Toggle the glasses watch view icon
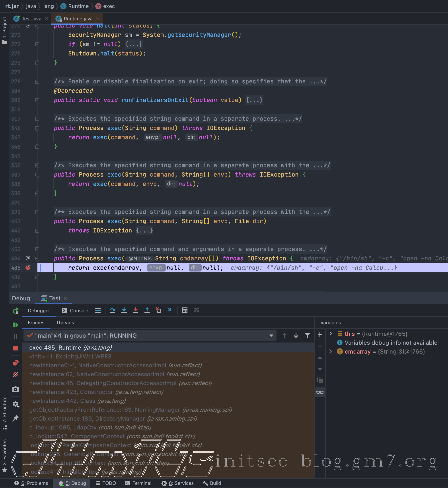Image resolution: width=448 pixels, height=488 pixels. coord(320,392)
